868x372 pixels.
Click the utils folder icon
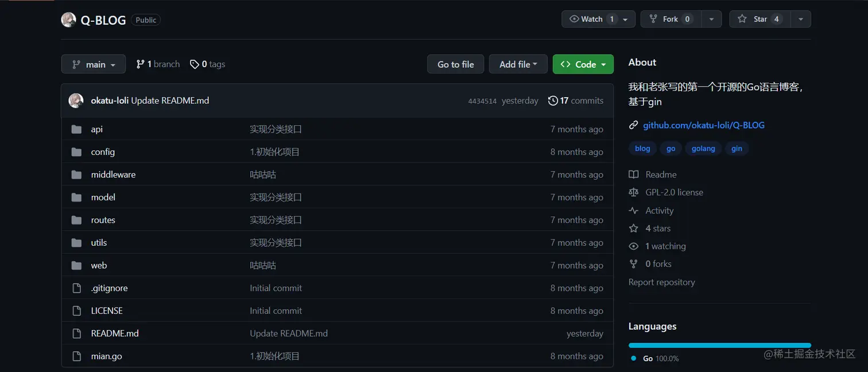pyautogui.click(x=76, y=243)
